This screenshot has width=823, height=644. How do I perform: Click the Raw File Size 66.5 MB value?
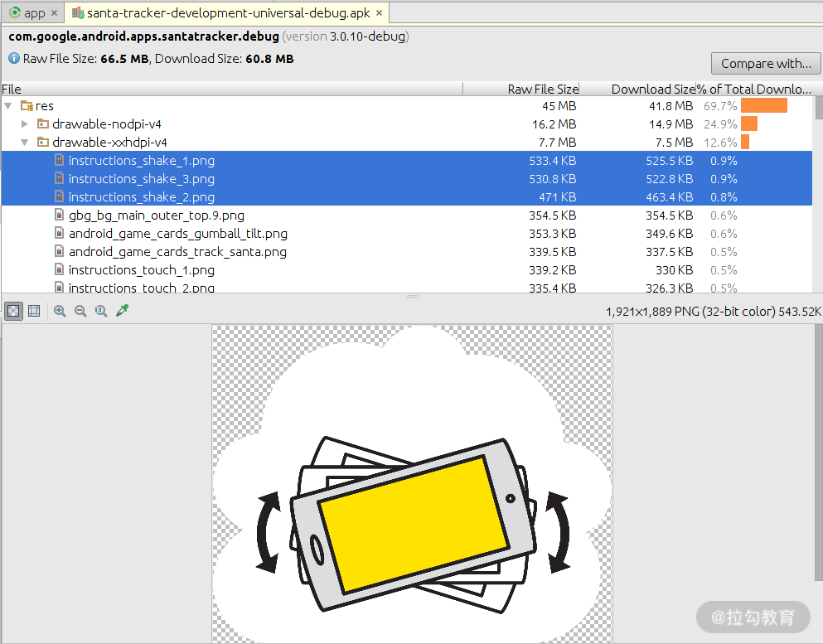(124, 59)
